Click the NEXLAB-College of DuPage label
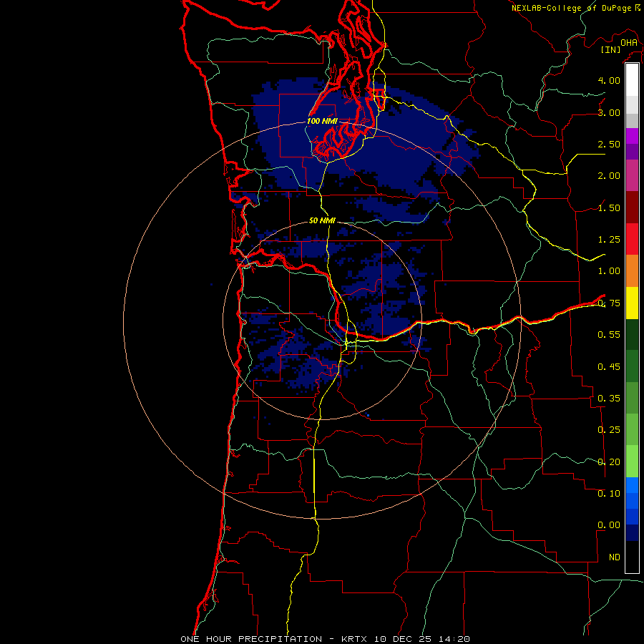644x644 pixels. click(572, 8)
